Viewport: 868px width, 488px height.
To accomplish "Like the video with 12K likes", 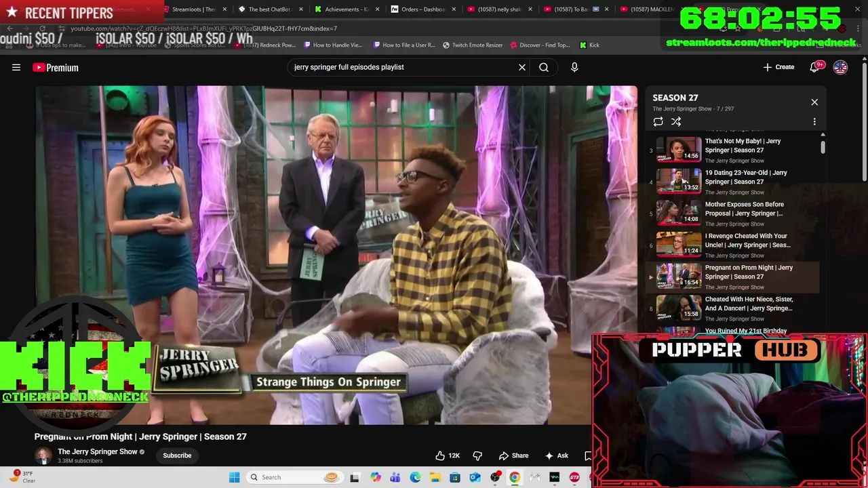I will (448, 455).
